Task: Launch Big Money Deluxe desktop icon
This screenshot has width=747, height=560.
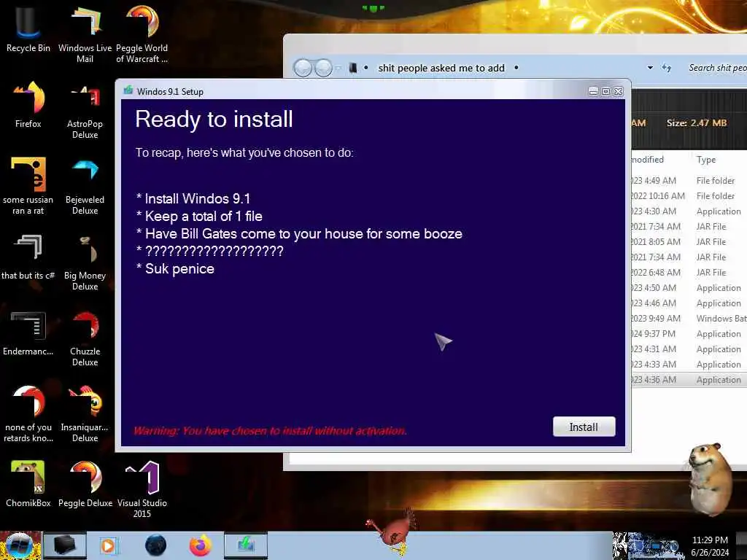Action: coord(85,262)
